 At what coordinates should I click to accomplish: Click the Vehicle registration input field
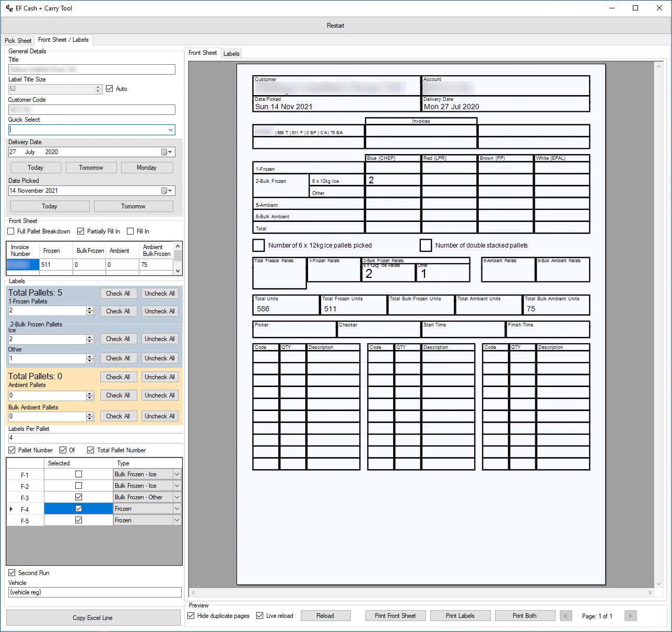click(x=94, y=592)
